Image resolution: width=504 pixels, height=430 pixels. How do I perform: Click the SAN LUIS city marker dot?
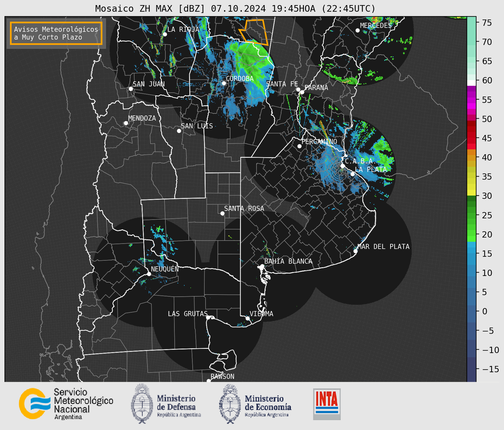tap(179, 131)
